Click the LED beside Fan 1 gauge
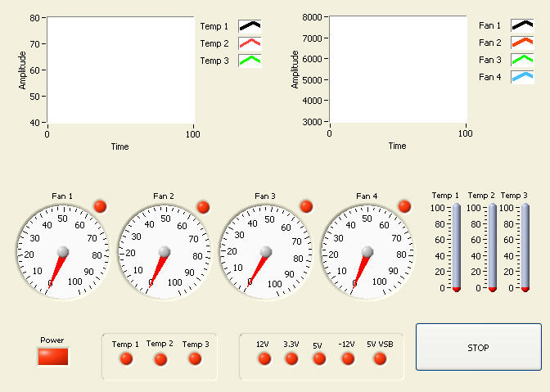This screenshot has height=392, width=550. [x=99, y=205]
